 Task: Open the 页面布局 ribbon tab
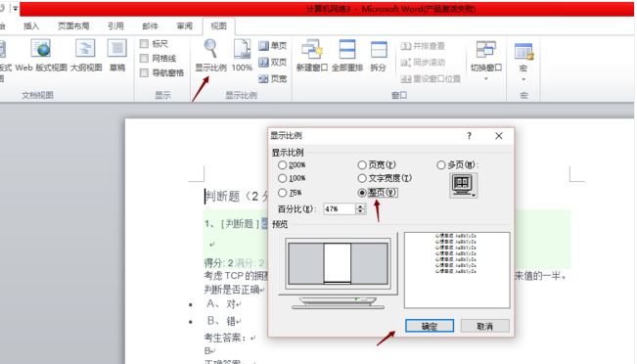pyautogui.click(x=73, y=26)
